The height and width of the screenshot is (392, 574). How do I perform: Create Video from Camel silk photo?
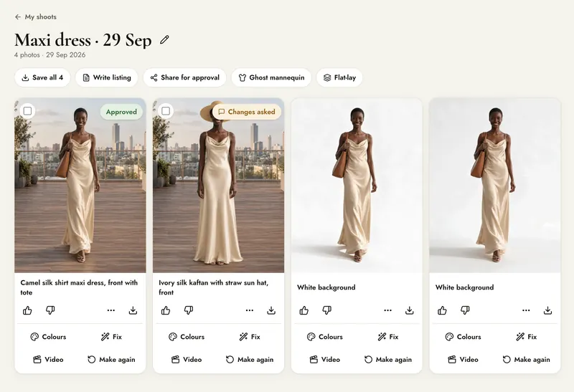click(48, 360)
